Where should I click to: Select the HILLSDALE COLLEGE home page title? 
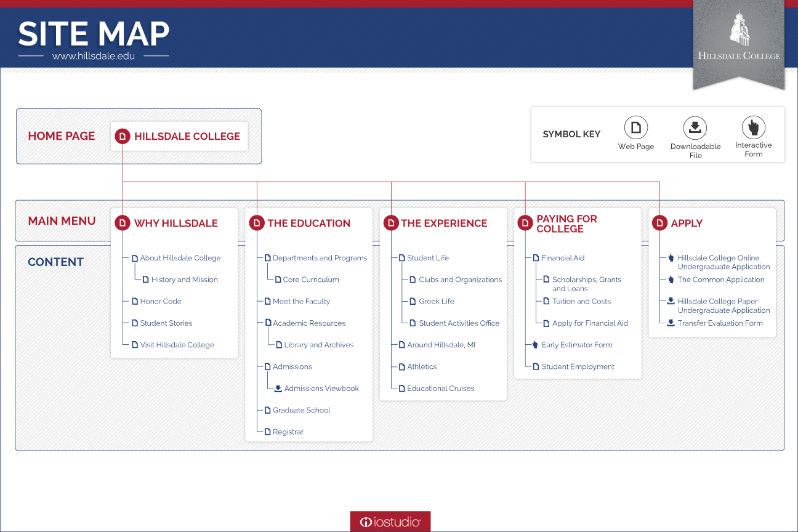(187, 137)
